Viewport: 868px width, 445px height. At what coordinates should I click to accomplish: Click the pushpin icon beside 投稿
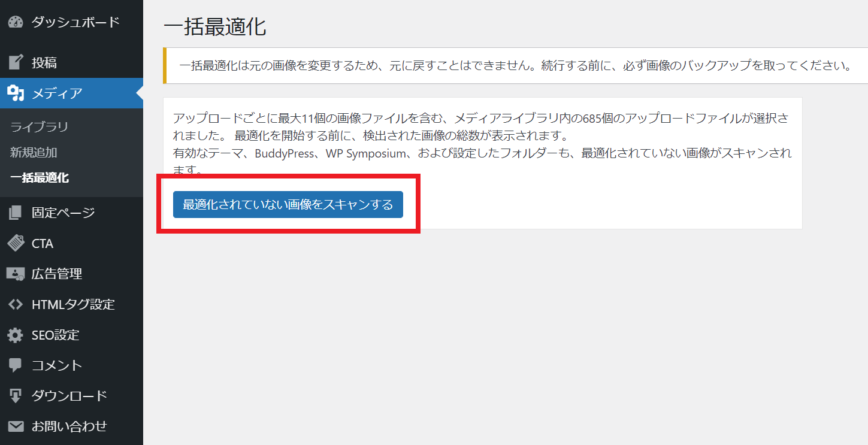click(x=16, y=62)
